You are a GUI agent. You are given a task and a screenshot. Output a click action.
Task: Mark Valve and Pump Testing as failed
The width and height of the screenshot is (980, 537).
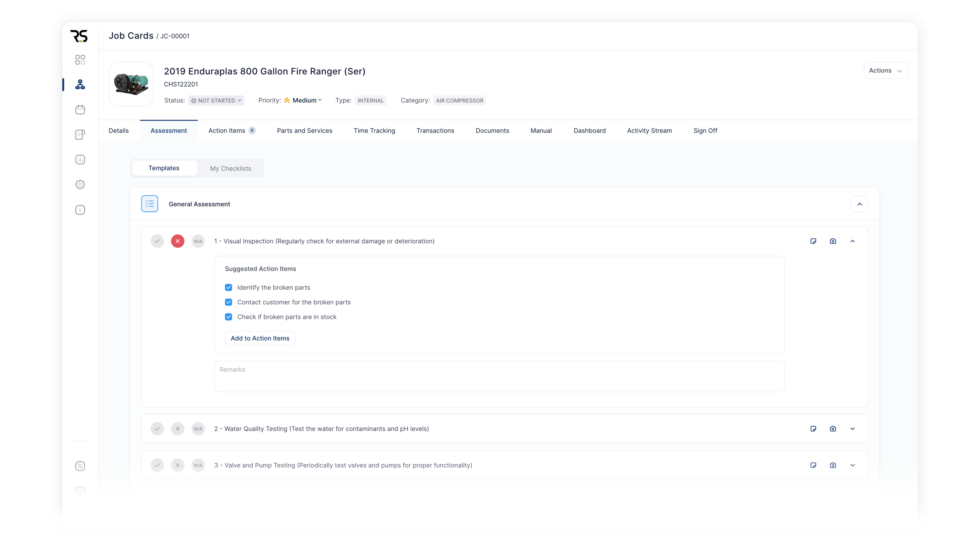click(x=178, y=465)
